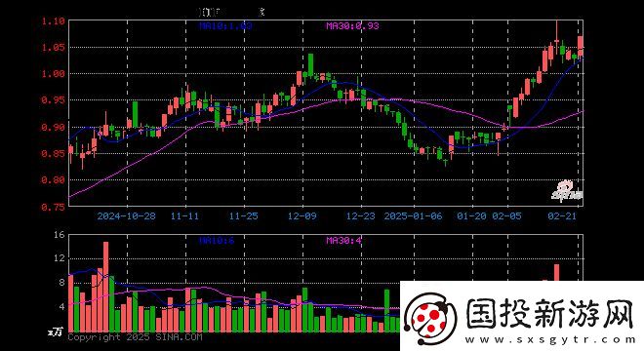Click the volume MA10:6 label
Screen dimensions: 644x351
coord(217,240)
